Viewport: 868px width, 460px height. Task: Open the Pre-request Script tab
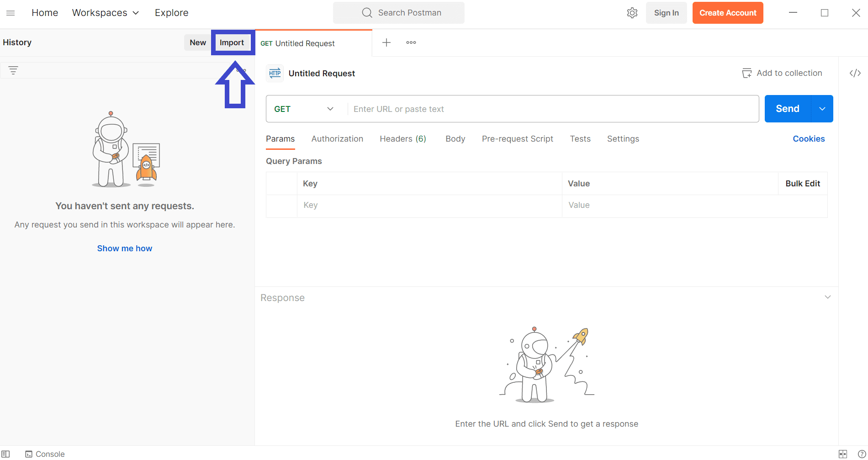(x=518, y=139)
